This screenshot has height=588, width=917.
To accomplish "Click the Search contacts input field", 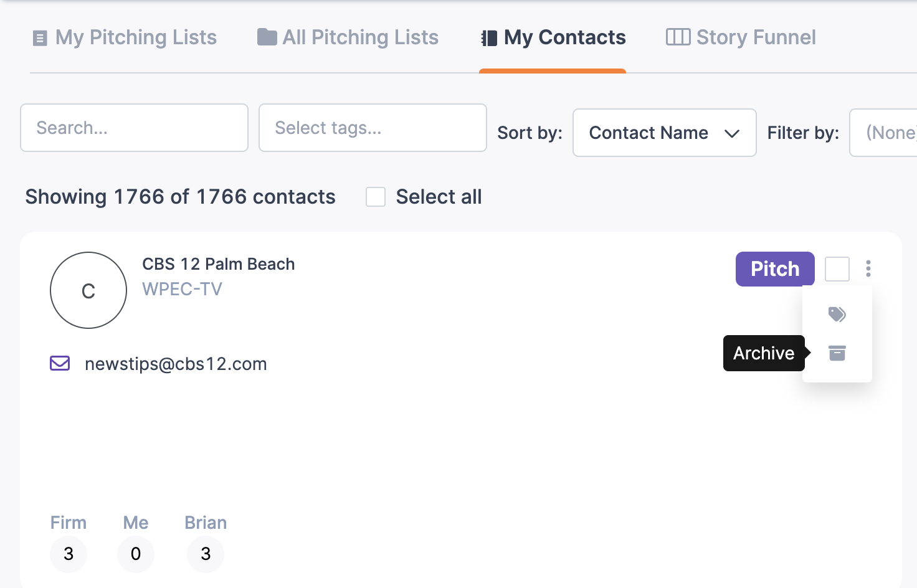I will [x=134, y=128].
